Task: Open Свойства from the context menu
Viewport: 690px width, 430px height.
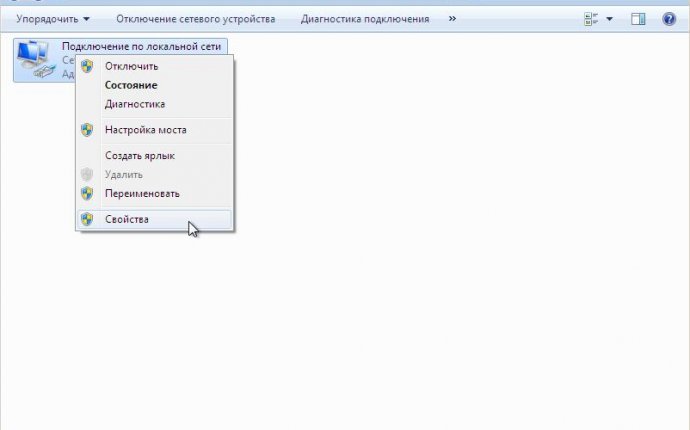Action: tap(154, 220)
